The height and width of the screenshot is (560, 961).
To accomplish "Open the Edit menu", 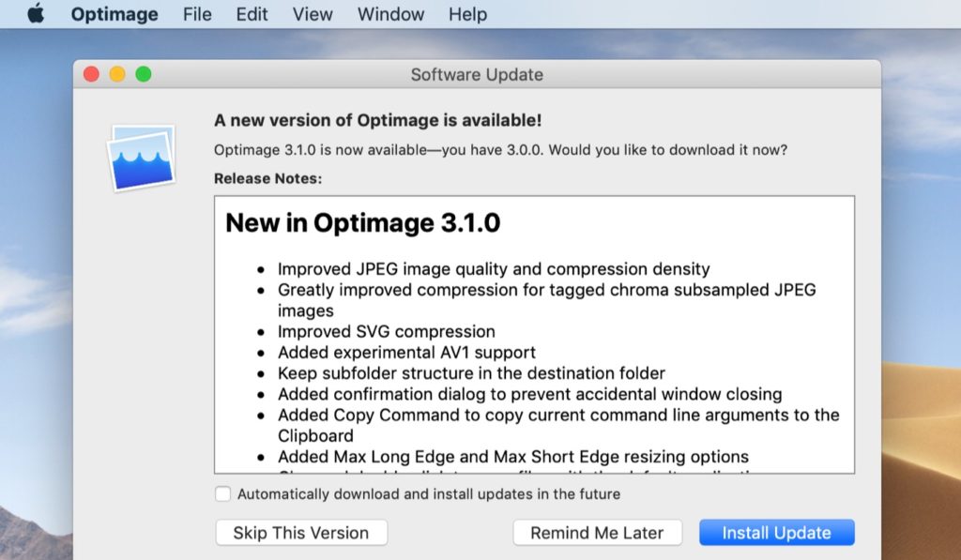I will (251, 14).
